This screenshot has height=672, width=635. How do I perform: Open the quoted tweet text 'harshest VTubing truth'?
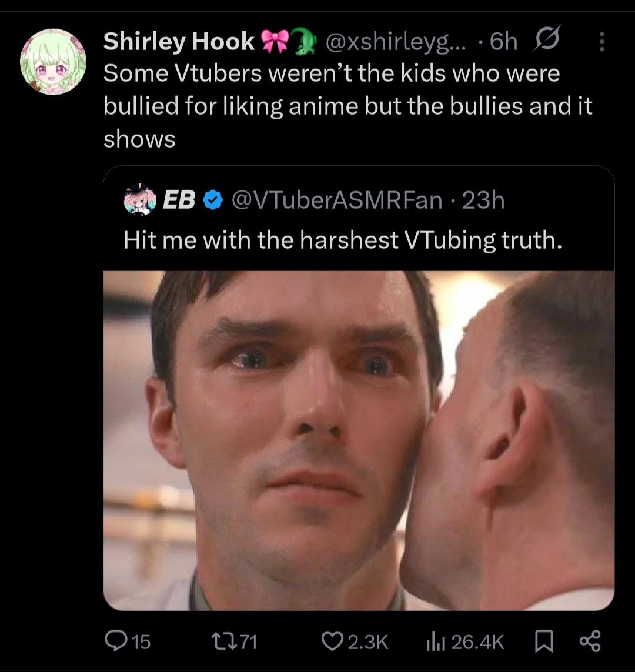[x=342, y=239]
